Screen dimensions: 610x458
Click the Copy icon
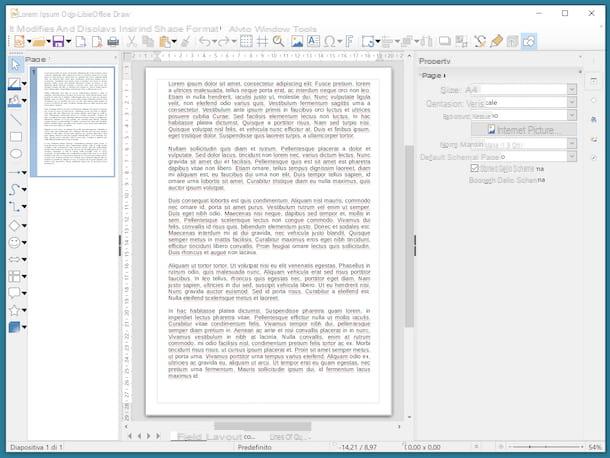tap(148, 41)
